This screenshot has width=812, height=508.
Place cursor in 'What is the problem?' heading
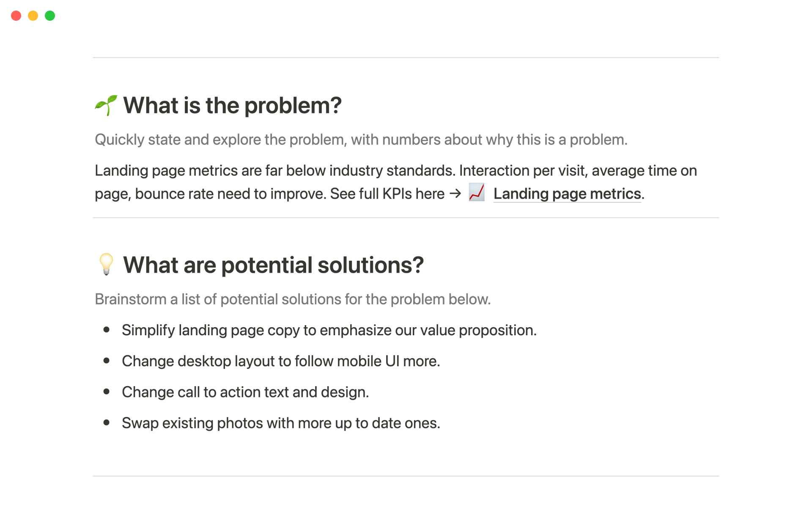[x=232, y=105]
